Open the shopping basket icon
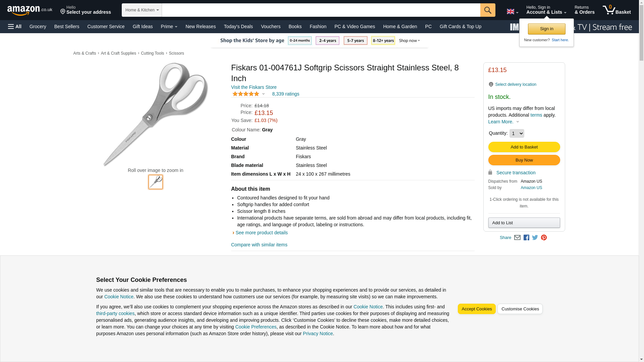The image size is (644, 362). pyautogui.click(x=616, y=10)
